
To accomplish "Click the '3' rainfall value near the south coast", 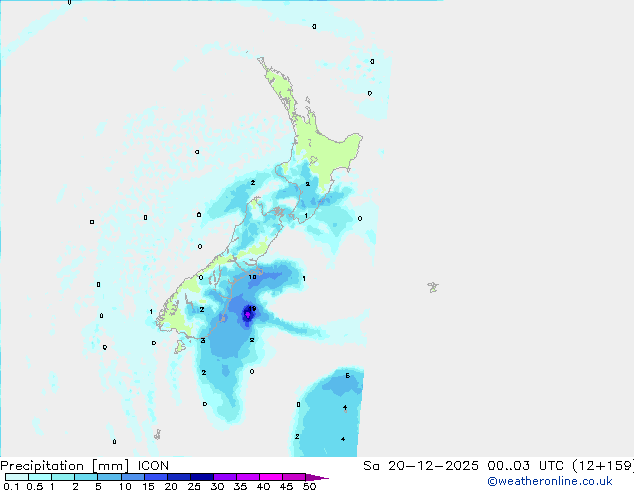I will pyautogui.click(x=203, y=341).
